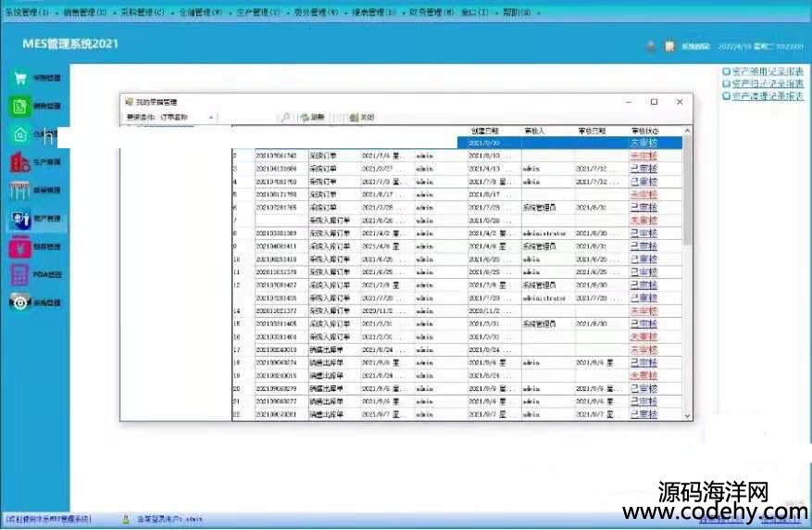
Task: Open the gear system settings sidebar icon
Action: point(19,302)
